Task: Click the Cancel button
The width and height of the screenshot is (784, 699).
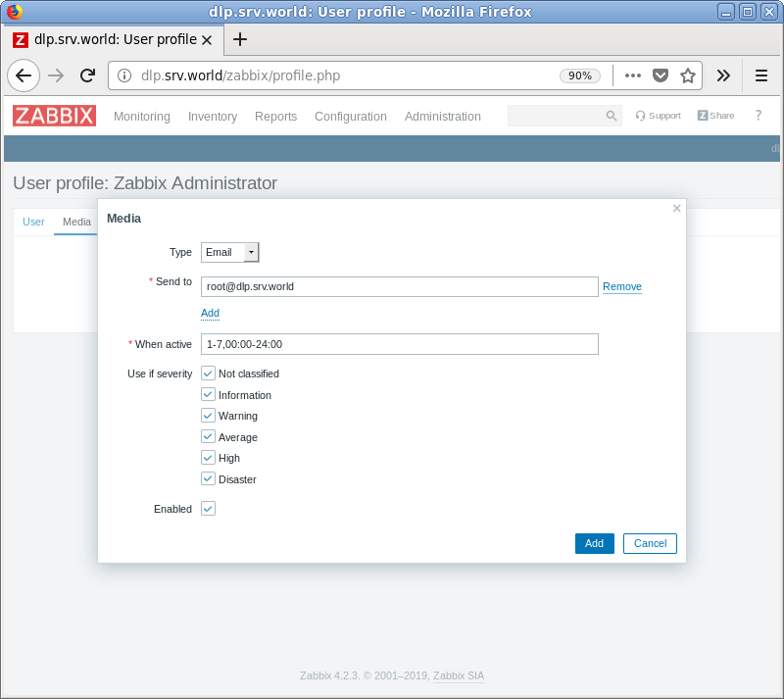Action: point(650,543)
